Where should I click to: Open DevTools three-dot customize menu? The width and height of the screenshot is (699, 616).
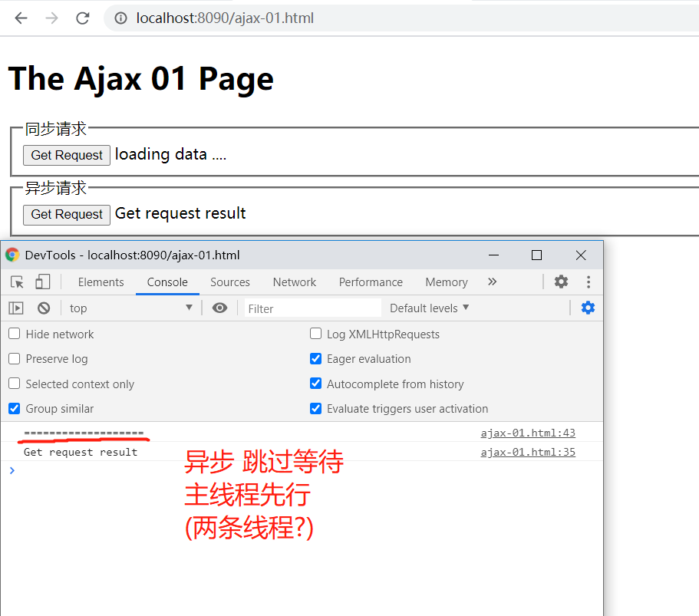pyautogui.click(x=589, y=282)
